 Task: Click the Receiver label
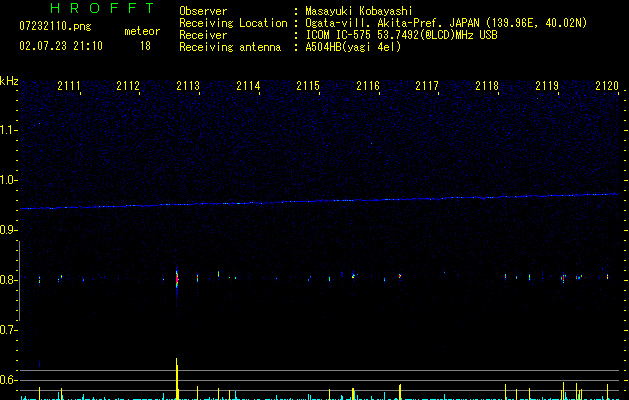(x=203, y=35)
